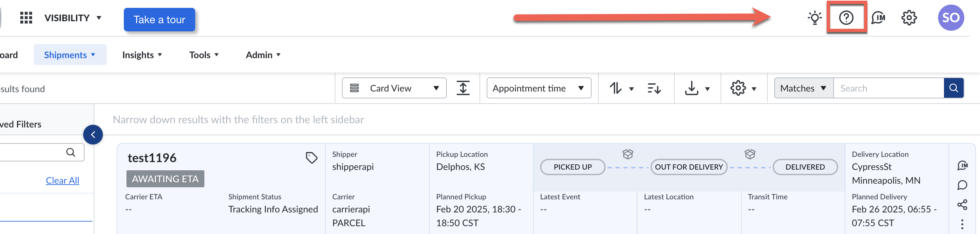This screenshot has height=234, width=980.
Task: Click the chat bubble icon on the shipment card
Action: click(x=963, y=185)
